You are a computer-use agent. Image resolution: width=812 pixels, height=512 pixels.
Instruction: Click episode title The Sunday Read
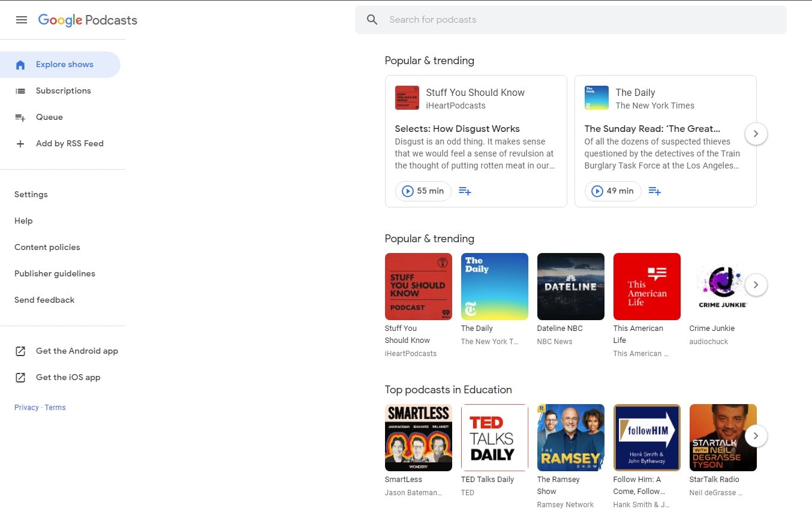pos(652,129)
